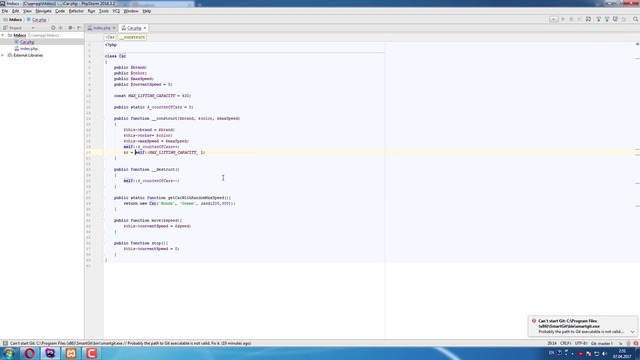Image resolution: width=640 pixels, height=360 pixels.
Task: Click cursor position 20:14 in status bar
Action: tap(552, 344)
